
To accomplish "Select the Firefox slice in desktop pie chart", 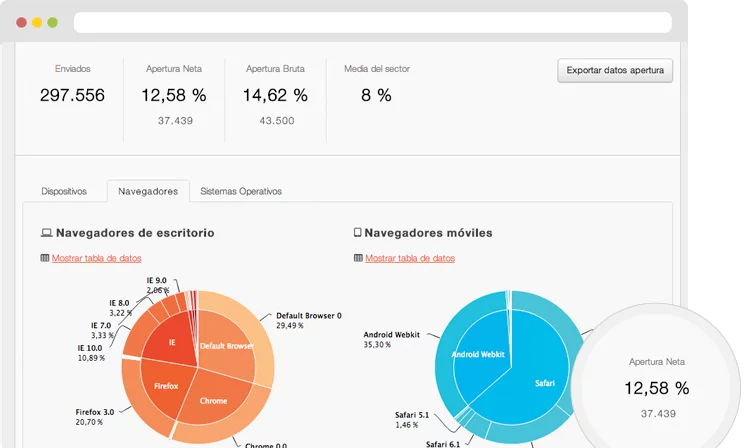I will (x=166, y=386).
